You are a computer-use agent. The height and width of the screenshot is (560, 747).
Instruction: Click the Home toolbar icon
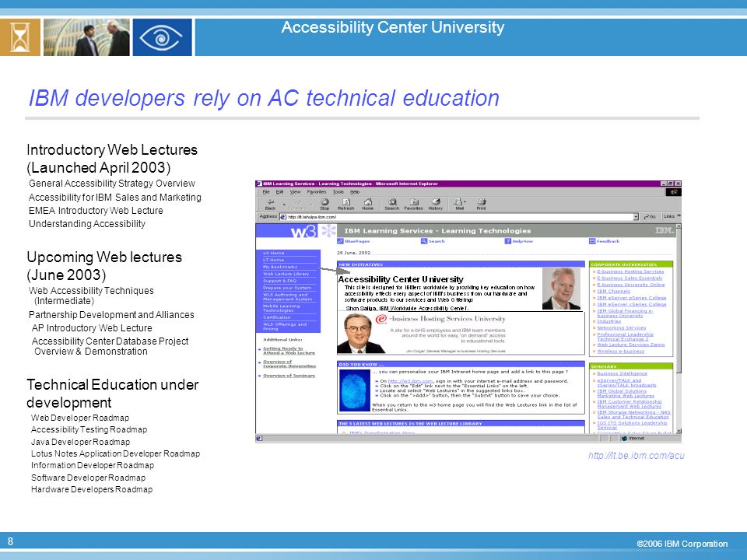[x=368, y=205]
